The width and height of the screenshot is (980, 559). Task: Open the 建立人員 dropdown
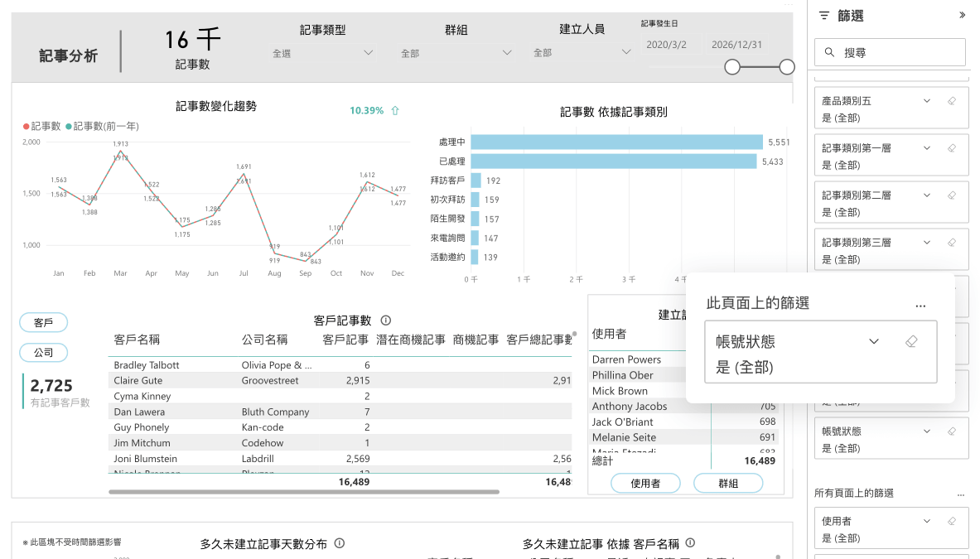coord(582,53)
